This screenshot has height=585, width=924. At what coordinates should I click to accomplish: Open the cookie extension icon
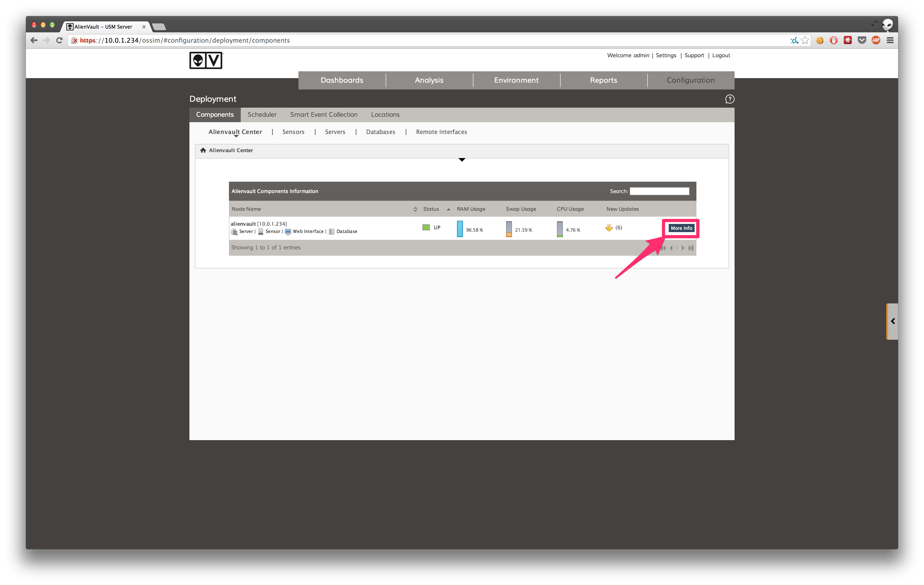click(x=820, y=40)
